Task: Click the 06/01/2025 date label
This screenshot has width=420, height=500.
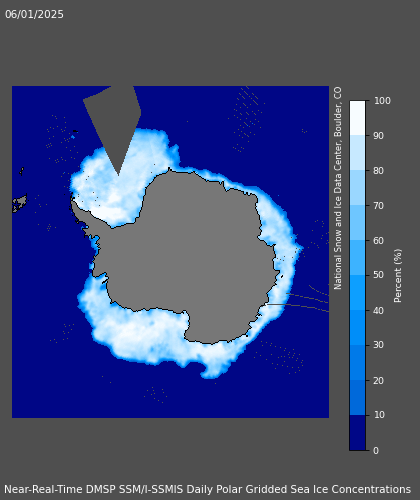Action: coord(34,14)
